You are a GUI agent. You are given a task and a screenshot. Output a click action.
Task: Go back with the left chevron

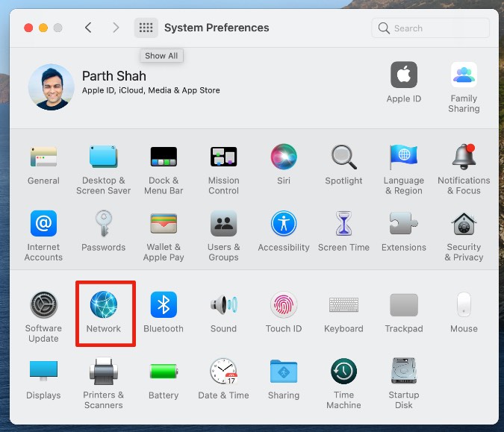(x=88, y=28)
